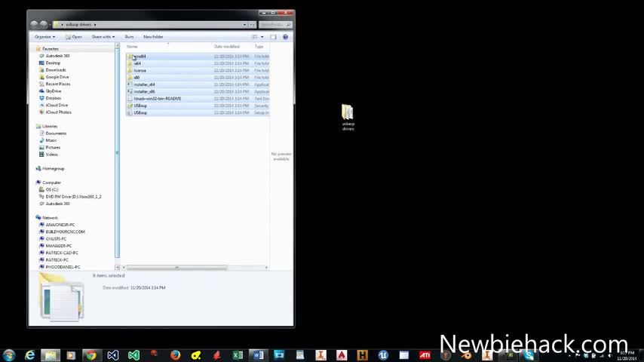Click the Explorer search box
The height and width of the screenshot is (362, 644).
(x=275, y=25)
